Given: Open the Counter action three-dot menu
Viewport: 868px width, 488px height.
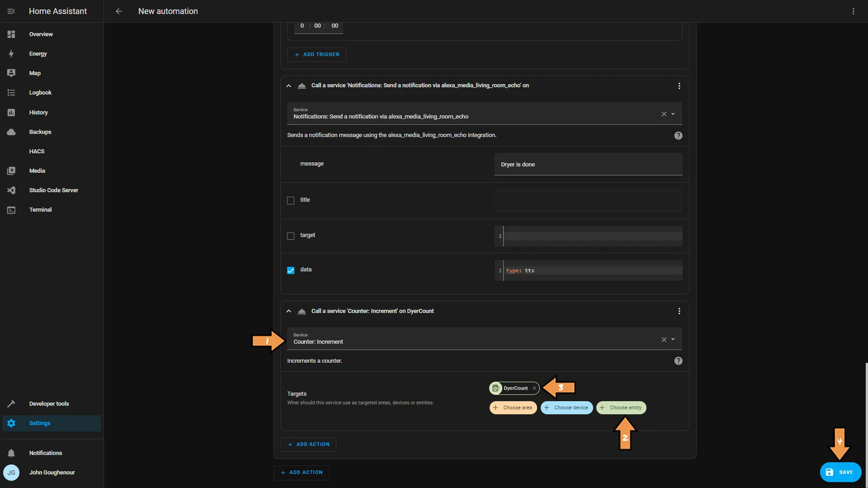Looking at the screenshot, I should point(679,311).
